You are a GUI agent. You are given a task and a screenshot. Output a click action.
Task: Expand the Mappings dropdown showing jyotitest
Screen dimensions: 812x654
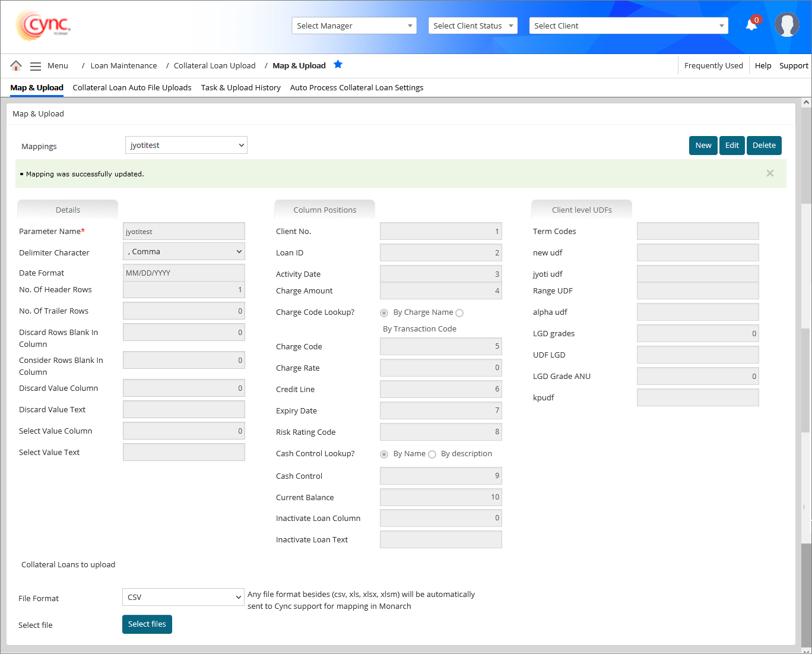[x=186, y=146]
